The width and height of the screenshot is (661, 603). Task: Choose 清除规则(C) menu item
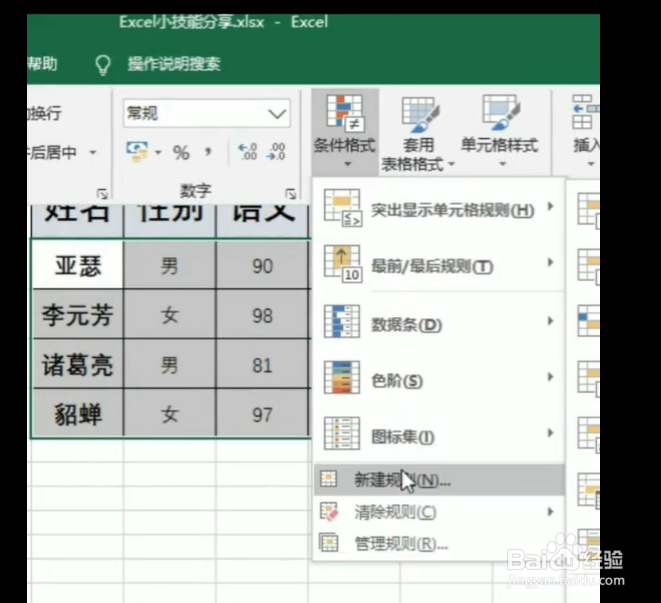pyautogui.click(x=439, y=512)
